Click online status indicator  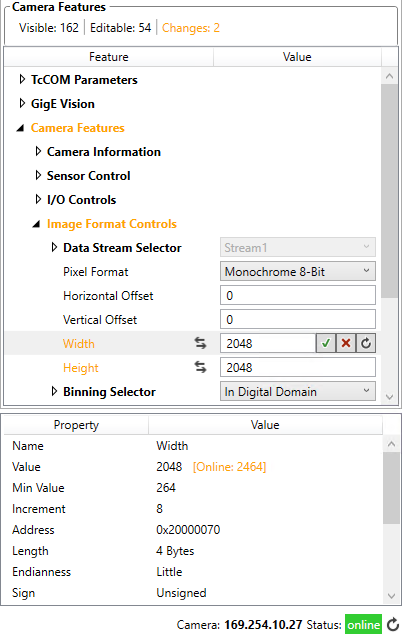click(x=363, y=624)
